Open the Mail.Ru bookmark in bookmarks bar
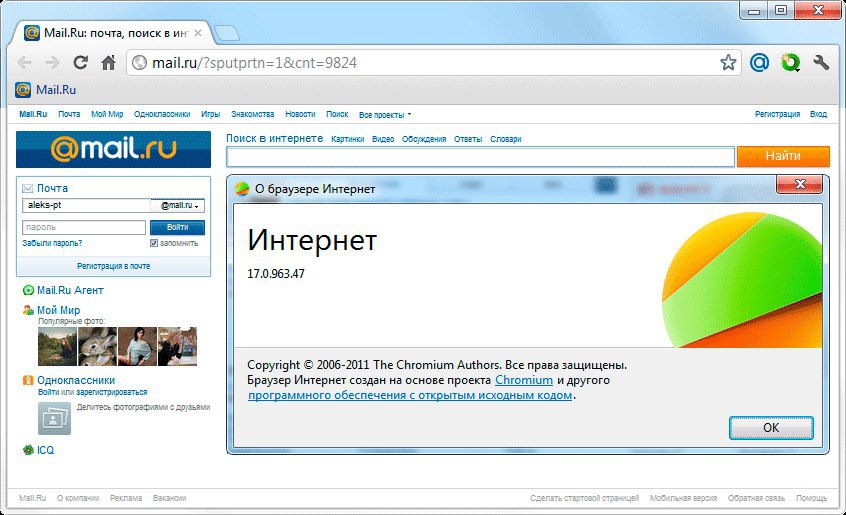 pos(46,90)
